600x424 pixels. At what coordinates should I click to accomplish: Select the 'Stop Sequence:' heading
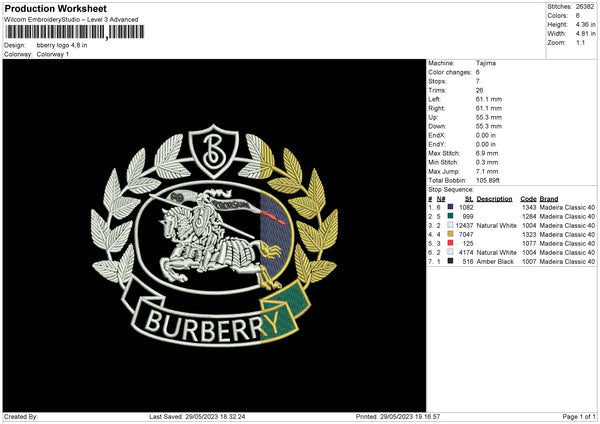pos(451,190)
